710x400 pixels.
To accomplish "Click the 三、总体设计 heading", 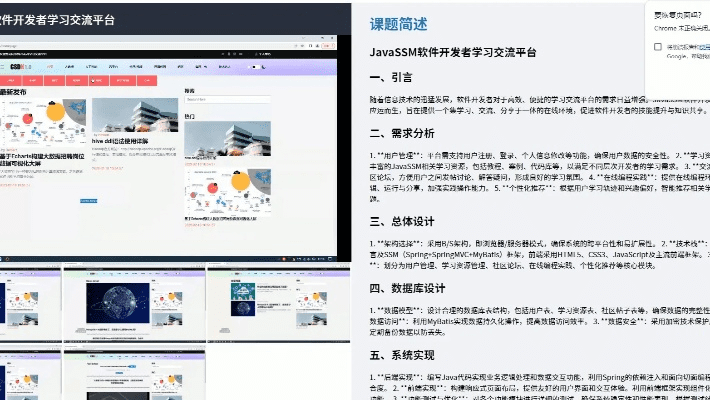I will coord(402,221).
